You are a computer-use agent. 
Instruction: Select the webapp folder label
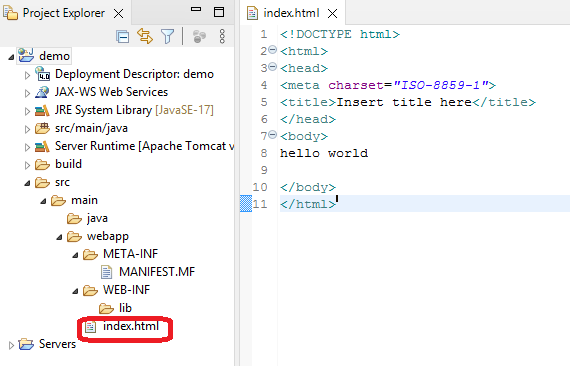pyautogui.click(x=108, y=236)
